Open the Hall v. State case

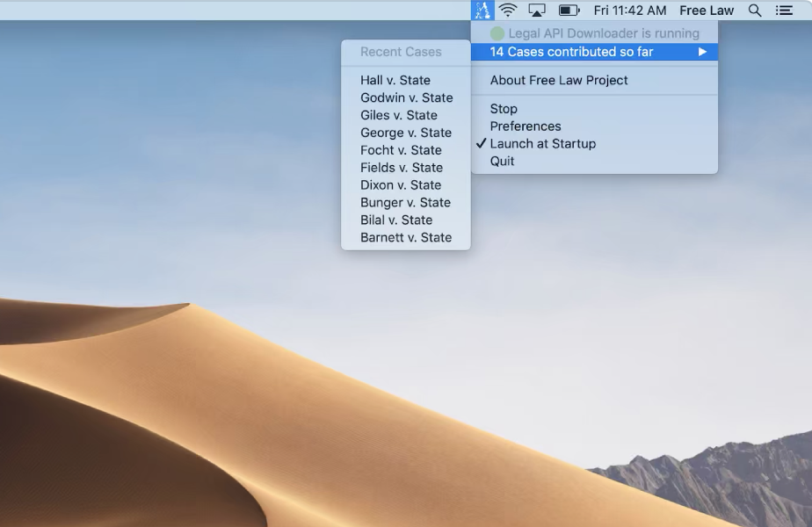406,80
